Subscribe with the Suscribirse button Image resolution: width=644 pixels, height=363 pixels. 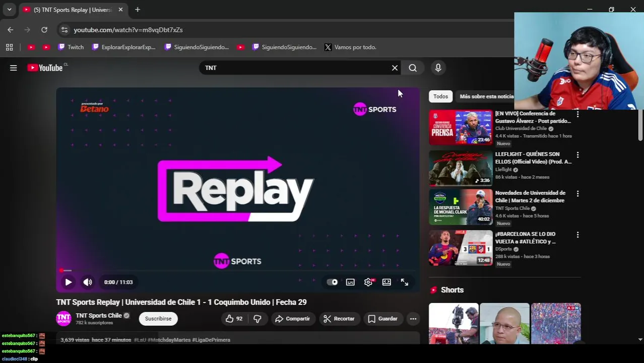click(x=158, y=319)
